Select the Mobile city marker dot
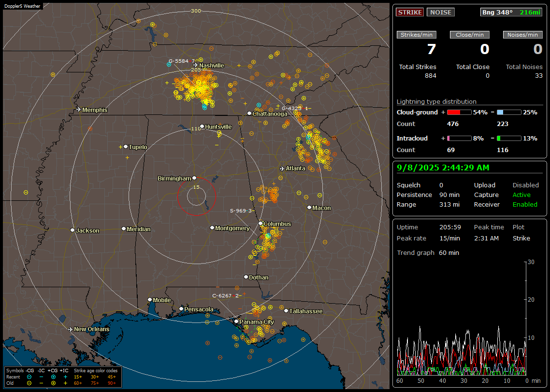 click(x=150, y=300)
